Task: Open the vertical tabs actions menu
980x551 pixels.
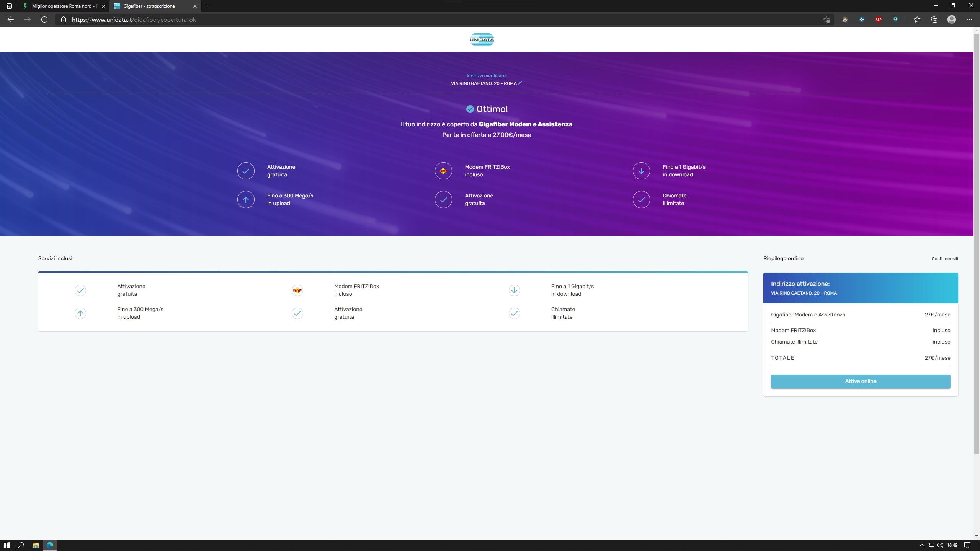Action: (x=9, y=6)
